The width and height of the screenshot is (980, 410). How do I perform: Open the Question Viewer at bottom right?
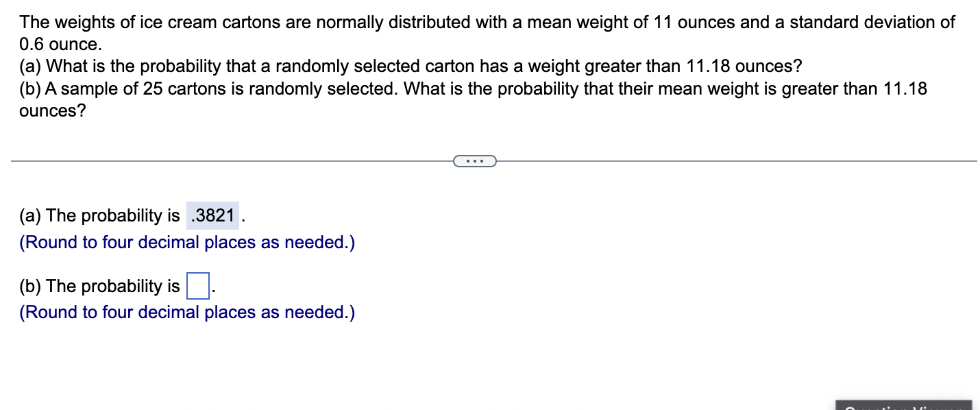(x=905, y=405)
